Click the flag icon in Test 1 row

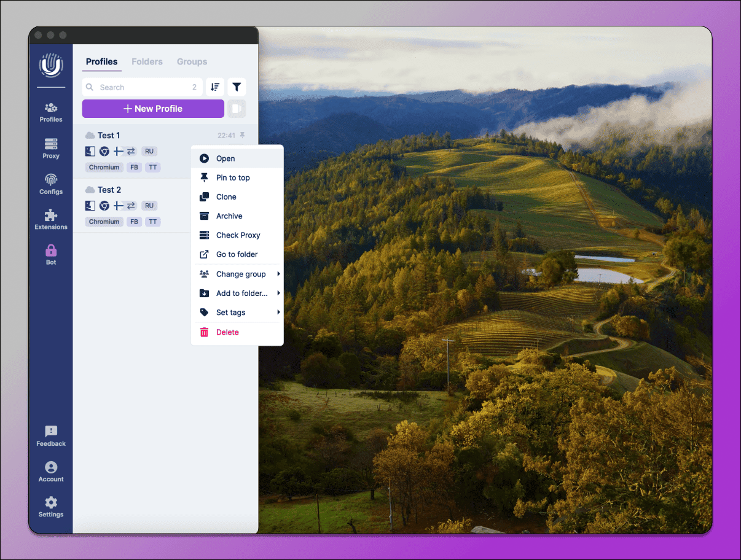pyautogui.click(x=119, y=151)
